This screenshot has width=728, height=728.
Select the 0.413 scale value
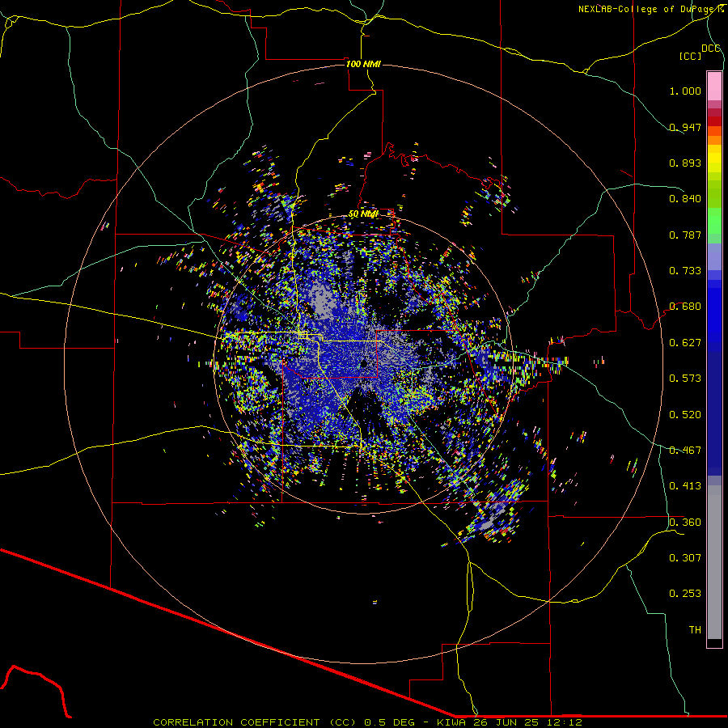pyautogui.click(x=685, y=486)
